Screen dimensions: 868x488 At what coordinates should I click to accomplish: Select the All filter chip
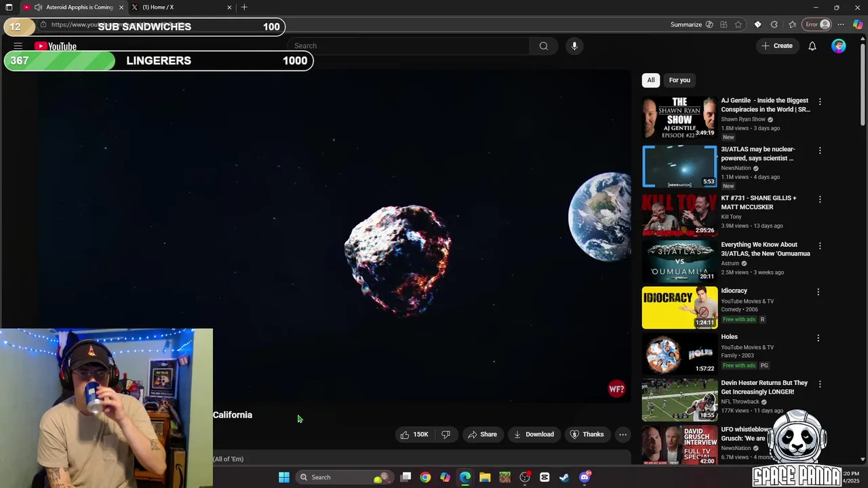pos(651,80)
